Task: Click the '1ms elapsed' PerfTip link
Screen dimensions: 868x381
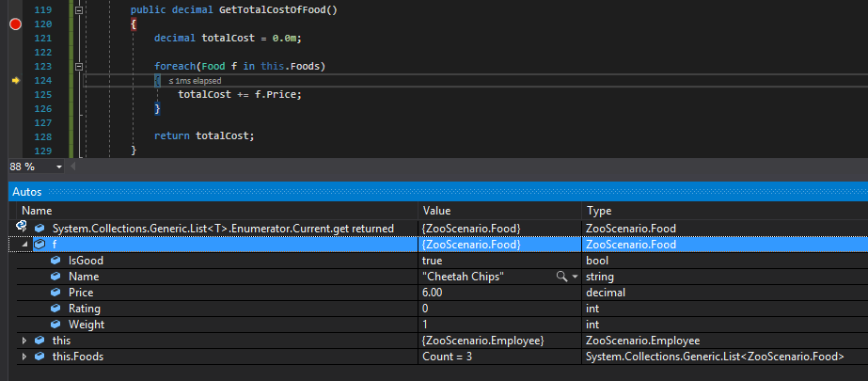Action: [x=195, y=82]
